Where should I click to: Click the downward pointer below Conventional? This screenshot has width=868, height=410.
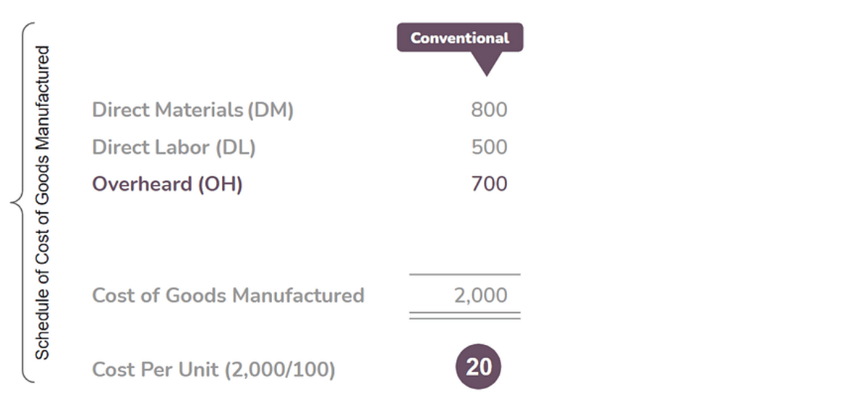coord(489,64)
